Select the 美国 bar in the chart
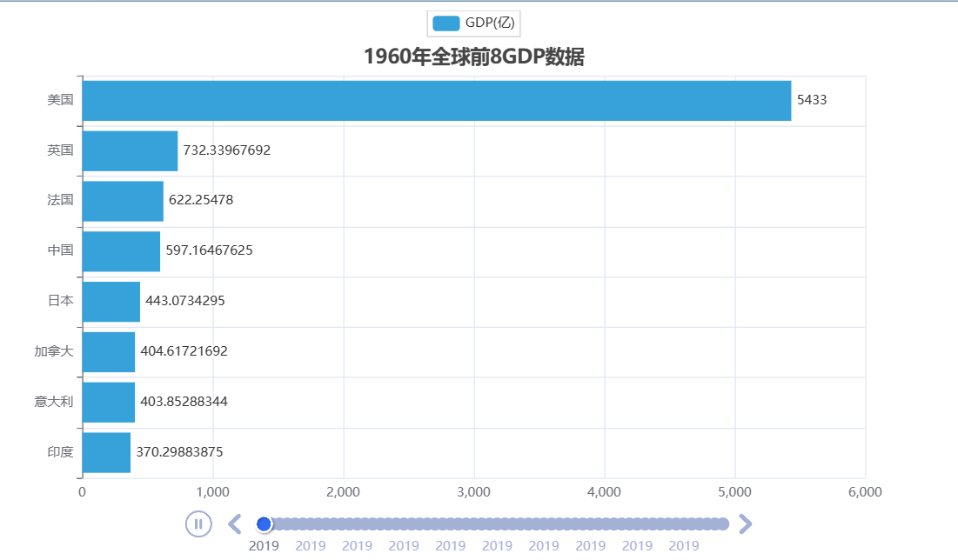Image resolution: width=958 pixels, height=560 pixels. tap(436, 100)
